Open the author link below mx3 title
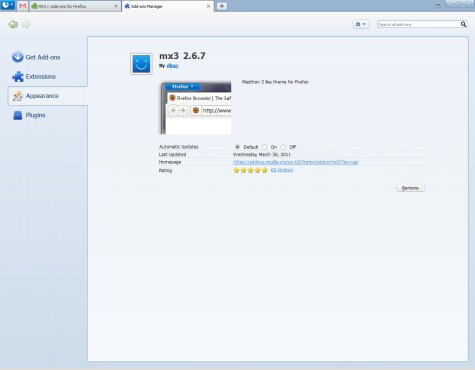Image resolution: width=475 pixels, height=370 pixels. coord(172,66)
